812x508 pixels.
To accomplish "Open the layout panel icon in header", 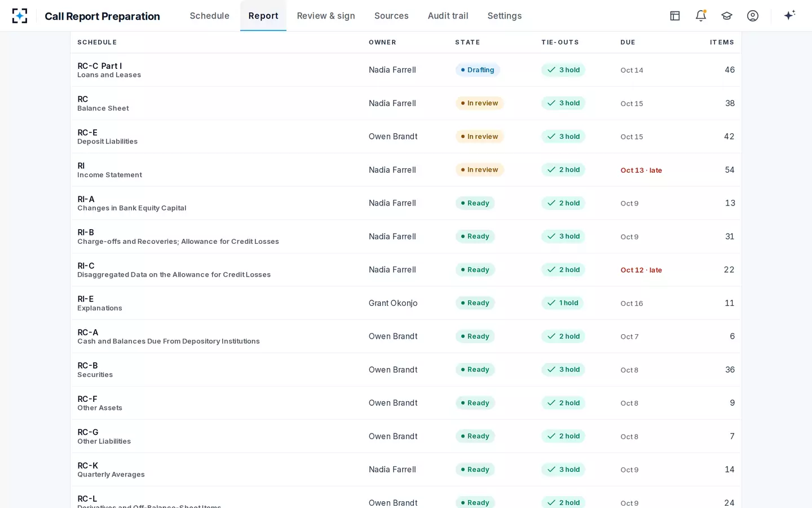I will click(x=675, y=16).
